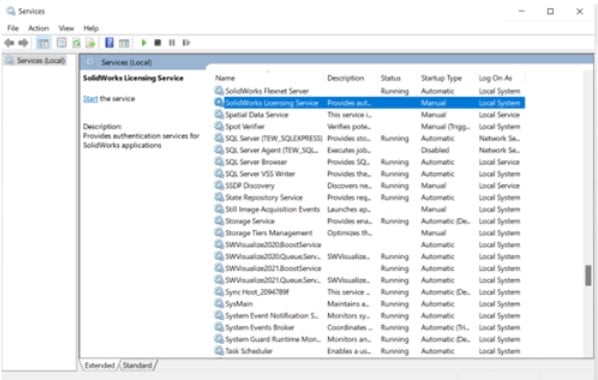Image resolution: width=598 pixels, height=380 pixels.
Task: Click the Export List toolbar icon
Action: [90, 43]
